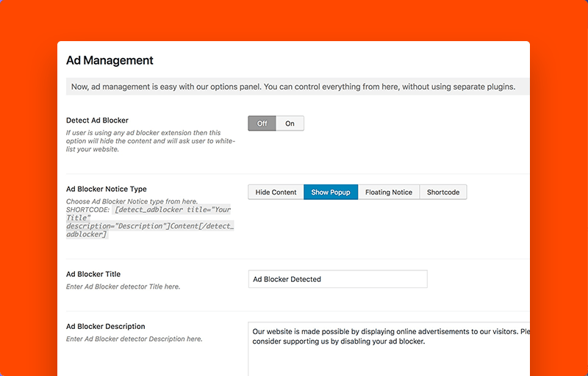Turn Detect Ad Blocker On
Viewport: 588px width, 376px height.
[x=290, y=123]
